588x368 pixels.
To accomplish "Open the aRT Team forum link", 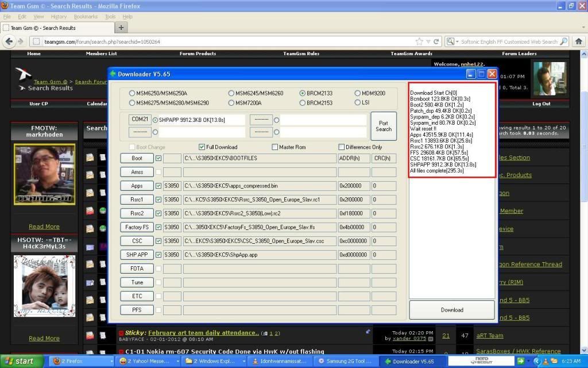I will pos(490,336).
